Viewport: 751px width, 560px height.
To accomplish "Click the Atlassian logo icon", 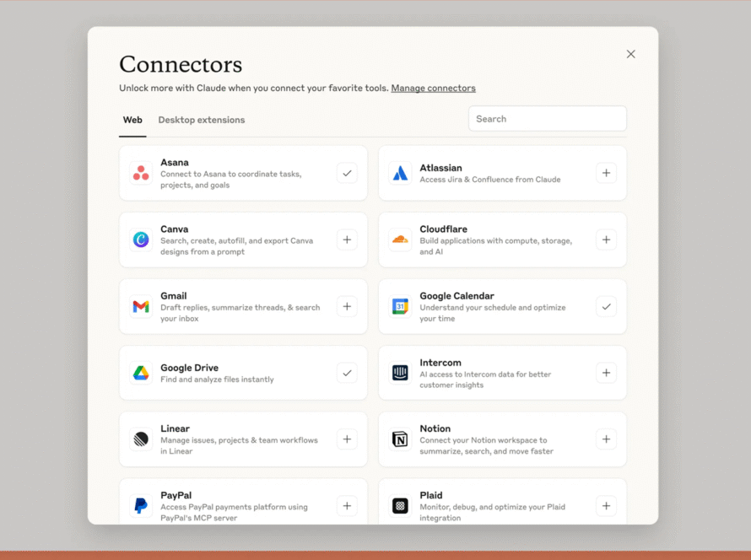I will click(x=400, y=173).
